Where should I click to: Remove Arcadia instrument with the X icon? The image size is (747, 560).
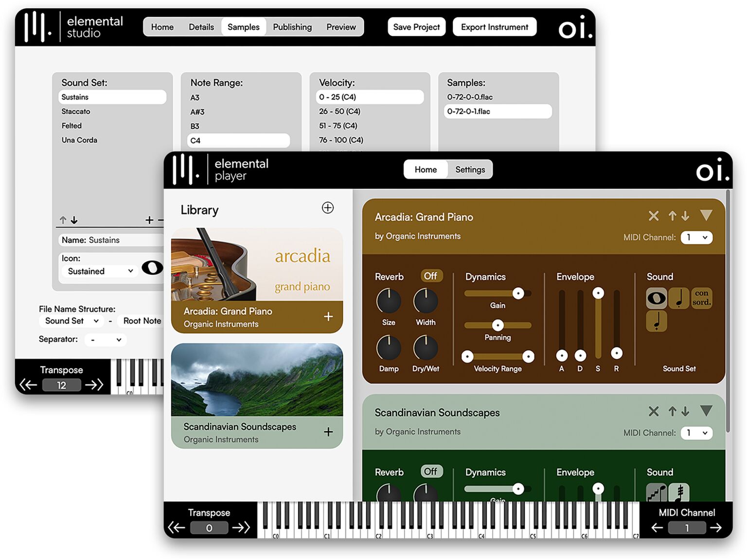[x=654, y=216]
